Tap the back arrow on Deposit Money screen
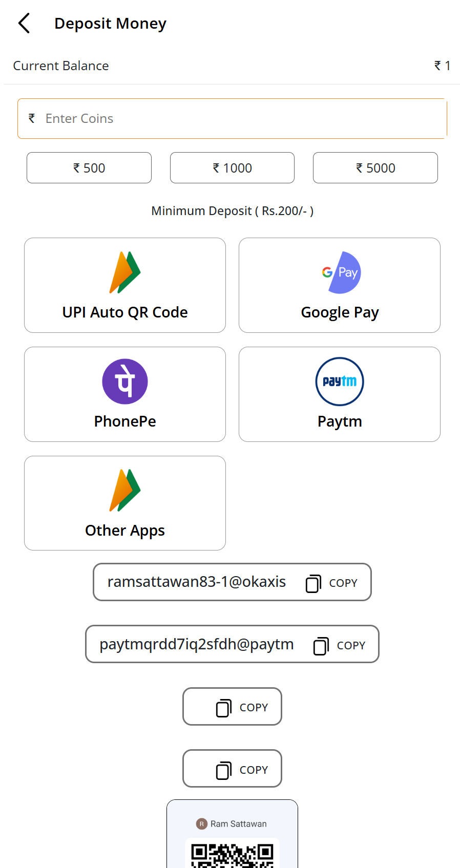460x868 pixels. tap(23, 23)
